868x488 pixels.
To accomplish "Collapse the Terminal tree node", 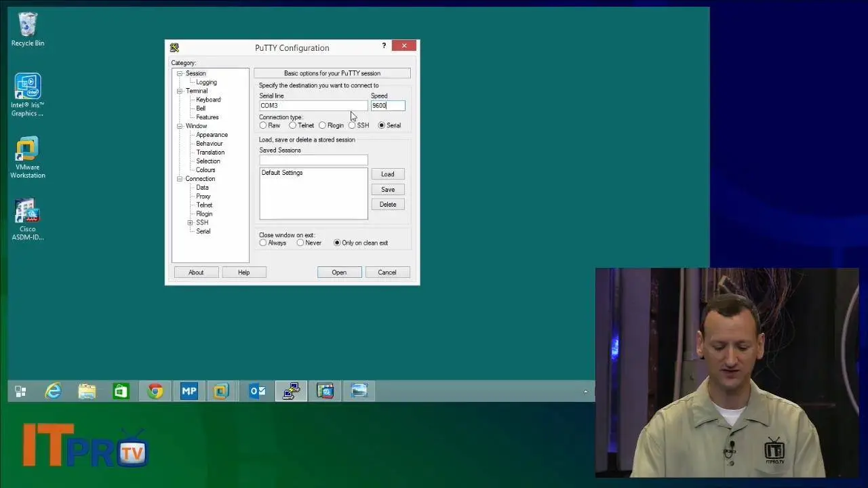I will click(180, 91).
